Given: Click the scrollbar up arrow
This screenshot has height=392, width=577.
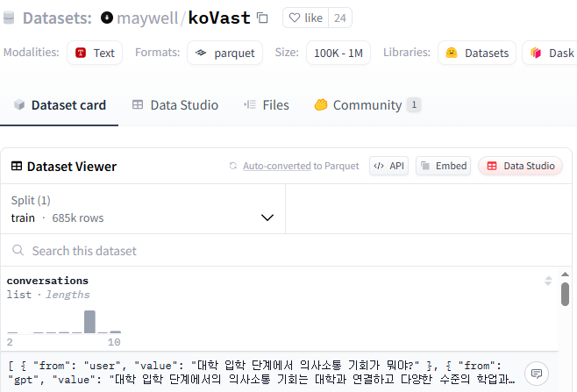Looking at the screenshot, I should coord(566,274).
